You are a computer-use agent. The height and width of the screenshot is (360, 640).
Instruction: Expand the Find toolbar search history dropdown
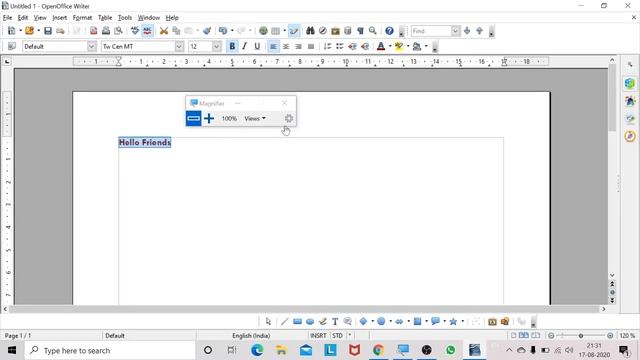455,31
